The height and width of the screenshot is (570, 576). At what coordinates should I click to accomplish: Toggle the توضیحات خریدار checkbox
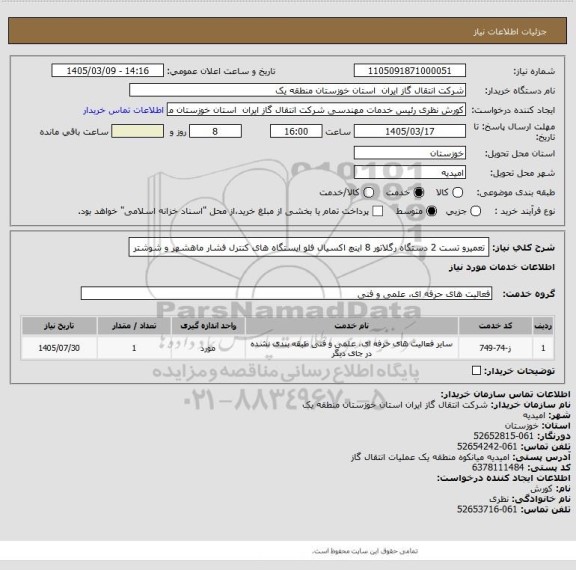click(x=476, y=371)
